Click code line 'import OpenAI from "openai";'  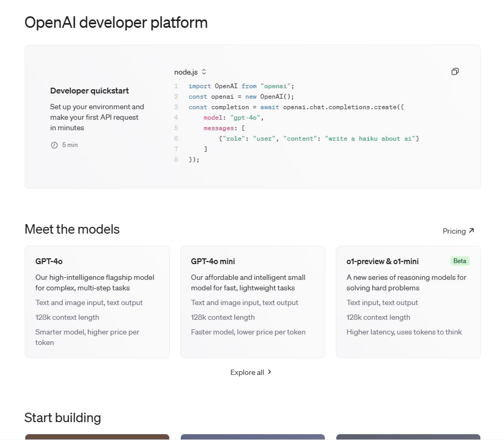[x=241, y=86]
